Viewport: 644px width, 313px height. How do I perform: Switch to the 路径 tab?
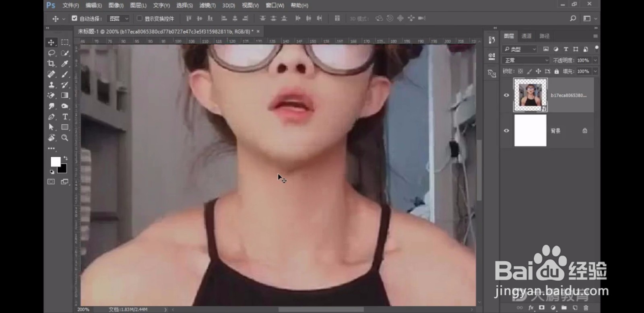click(x=545, y=36)
